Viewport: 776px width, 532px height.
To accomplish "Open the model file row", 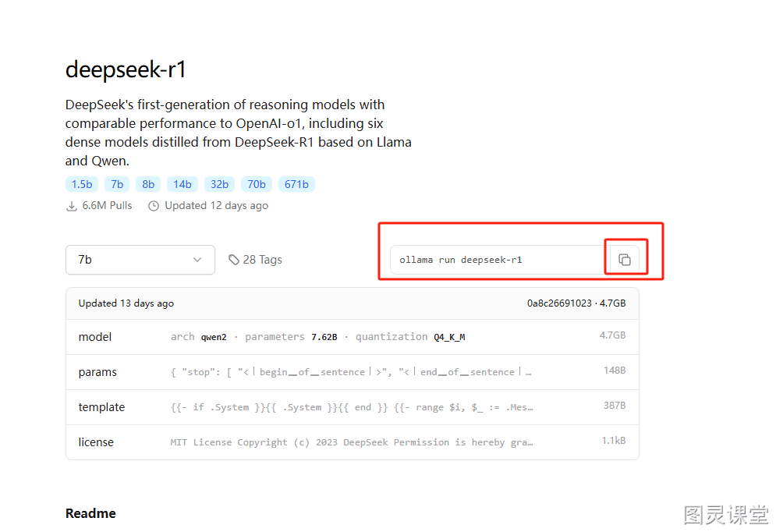I will [x=353, y=337].
